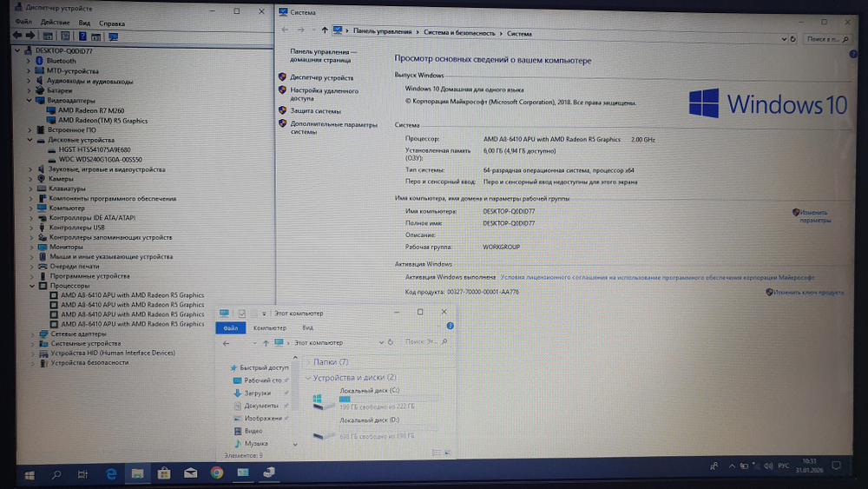Viewport: 868px width, 489px height.
Task: Collapse the Дисковые устройства node
Action: click(x=30, y=140)
